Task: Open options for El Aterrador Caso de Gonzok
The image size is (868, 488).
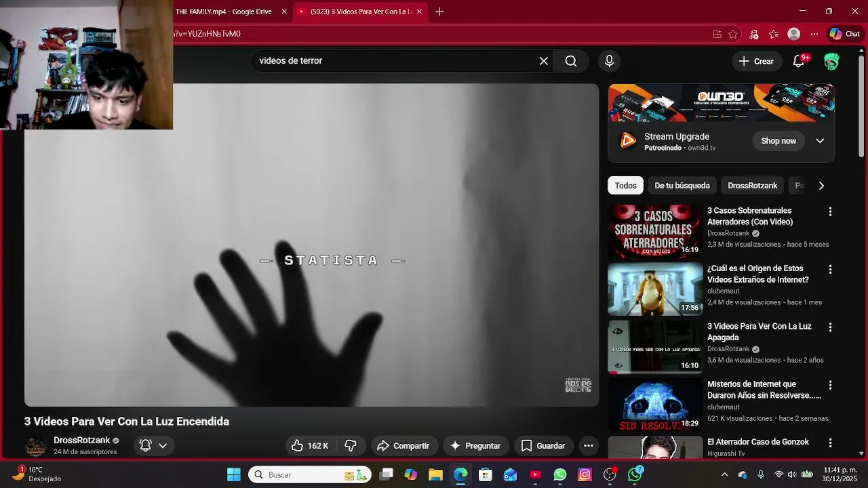Action: click(x=830, y=443)
